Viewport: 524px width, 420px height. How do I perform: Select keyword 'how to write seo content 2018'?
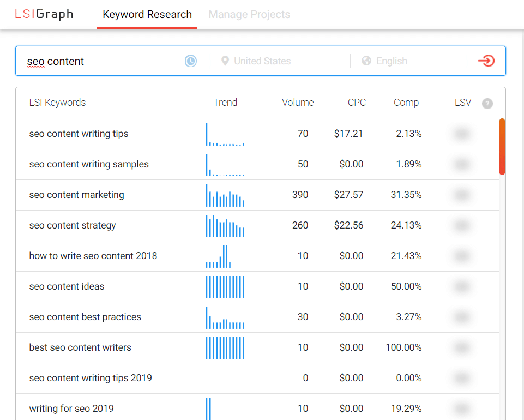pos(93,256)
